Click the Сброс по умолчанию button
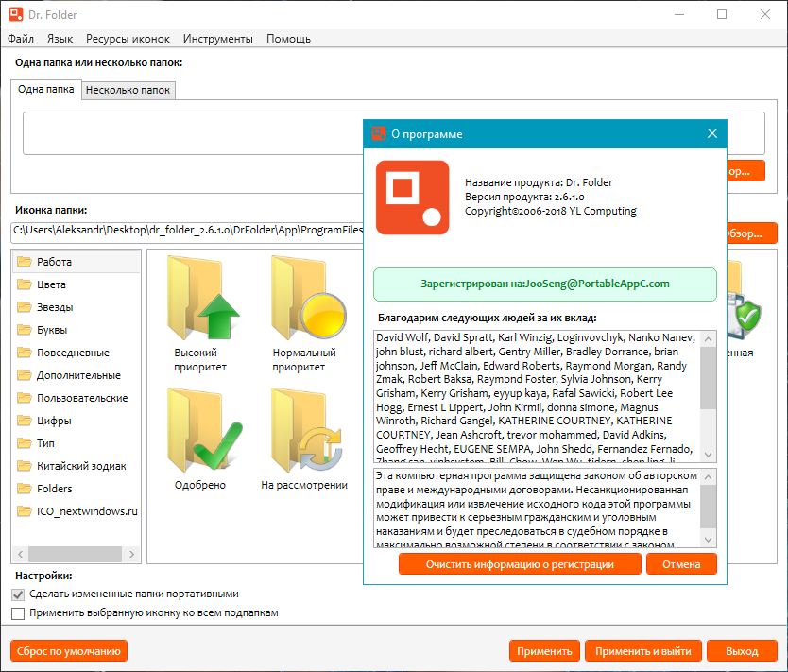 click(x=69, y=651)
